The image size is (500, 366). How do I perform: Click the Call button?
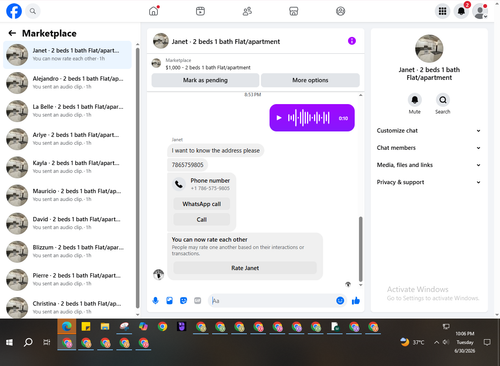coord(202,219)
